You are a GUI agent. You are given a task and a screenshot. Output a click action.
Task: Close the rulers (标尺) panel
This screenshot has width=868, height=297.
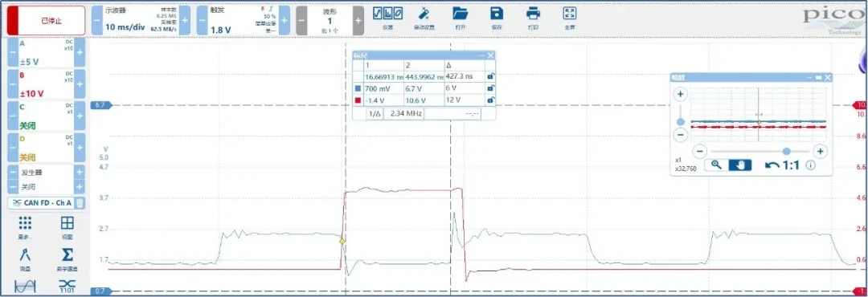coord(490,55)
